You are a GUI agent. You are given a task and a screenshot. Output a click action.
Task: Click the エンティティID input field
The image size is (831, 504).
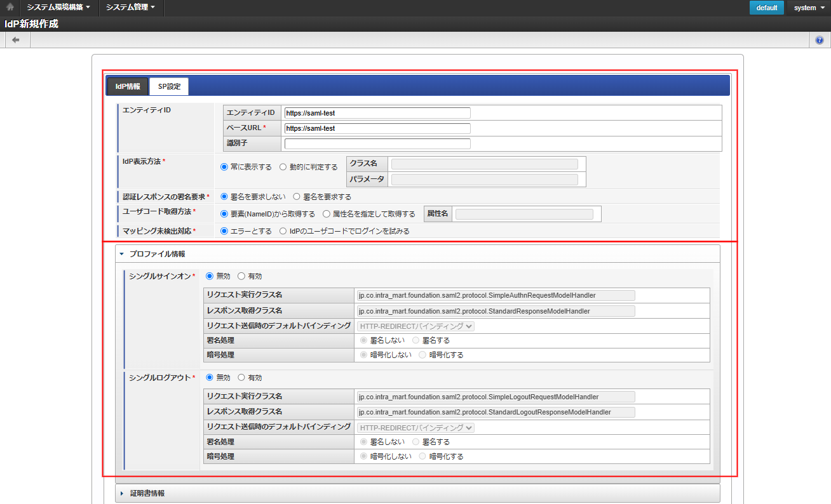pyautogui.click(x=376, y=112)
